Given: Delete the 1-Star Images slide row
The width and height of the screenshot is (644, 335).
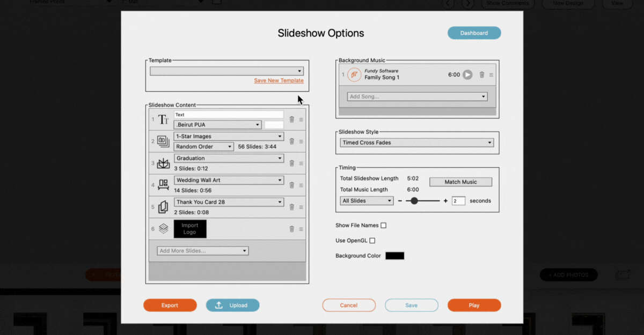Looking at the screenshot, I should 292,142.
